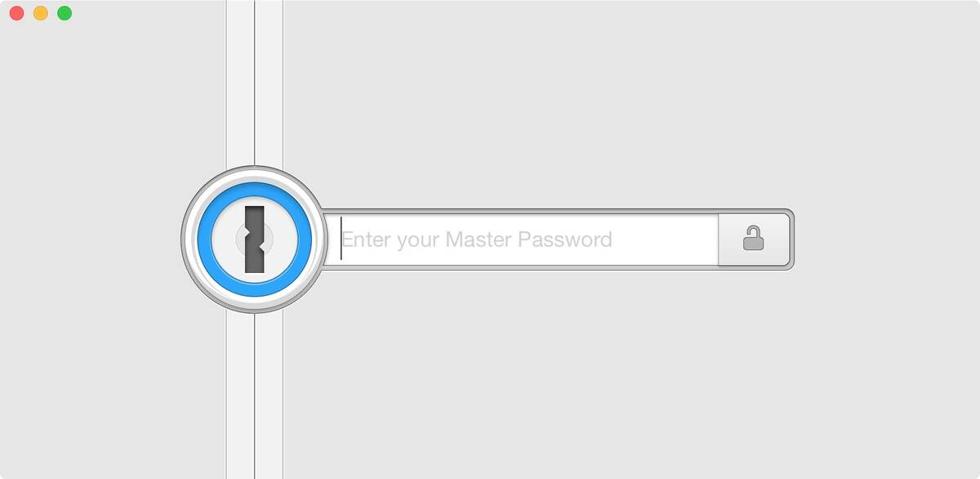Focus the Master Password field
This screenshot has width=980, height=479.
coord(528,239)
